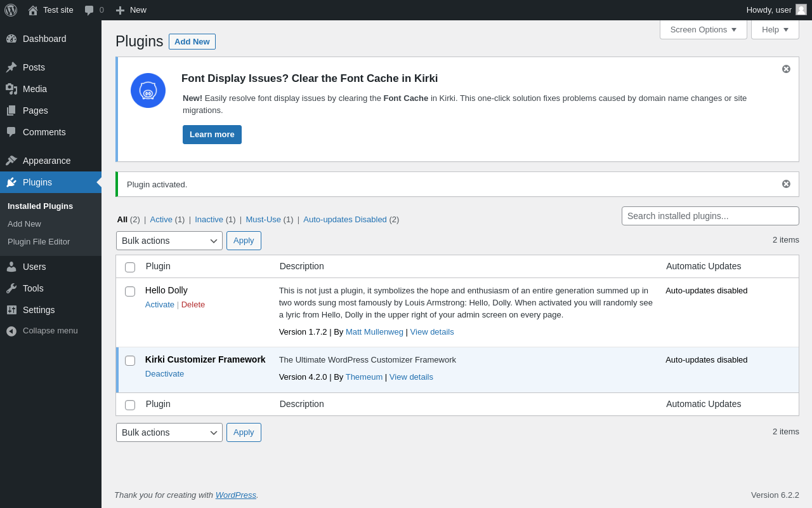Click the Learn more button
This screenshot has height=508, width=812.
pos(212,135)
